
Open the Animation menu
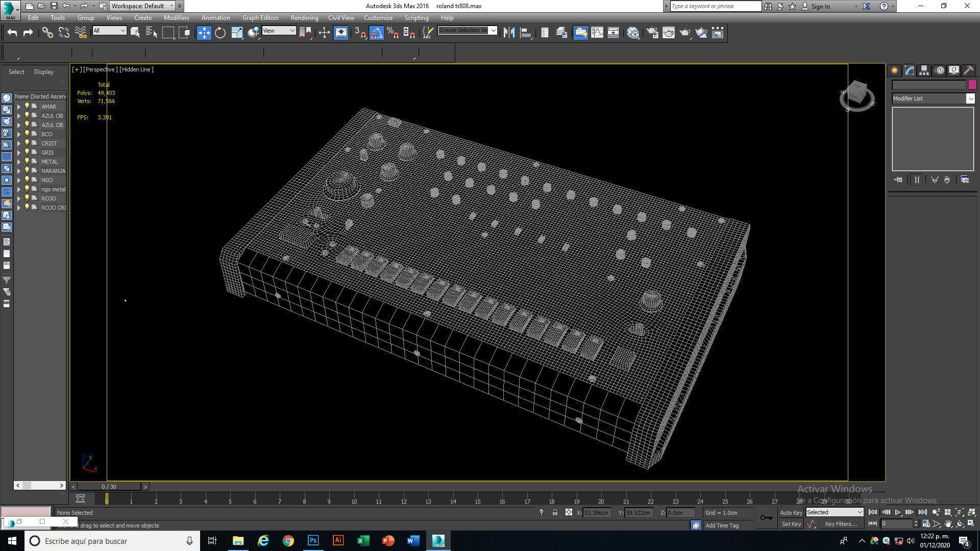(x=215, y=18)
